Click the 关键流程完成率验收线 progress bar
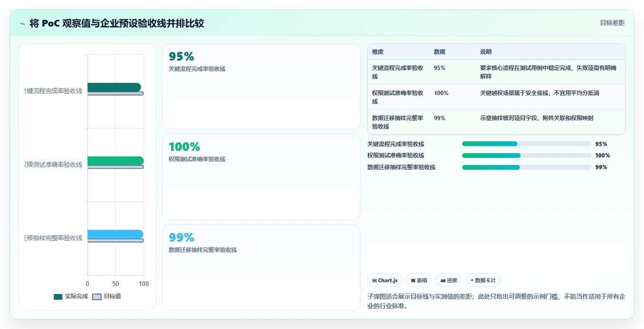Viewport: 644px width, 329px height. [526, 144]
